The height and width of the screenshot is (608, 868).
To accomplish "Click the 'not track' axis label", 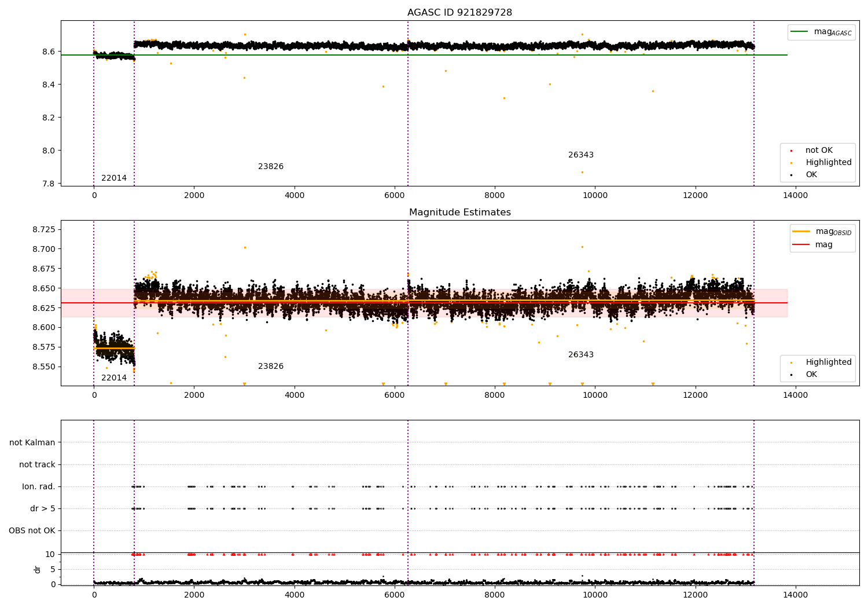I will pyautogui.click(x=37, y=465).
